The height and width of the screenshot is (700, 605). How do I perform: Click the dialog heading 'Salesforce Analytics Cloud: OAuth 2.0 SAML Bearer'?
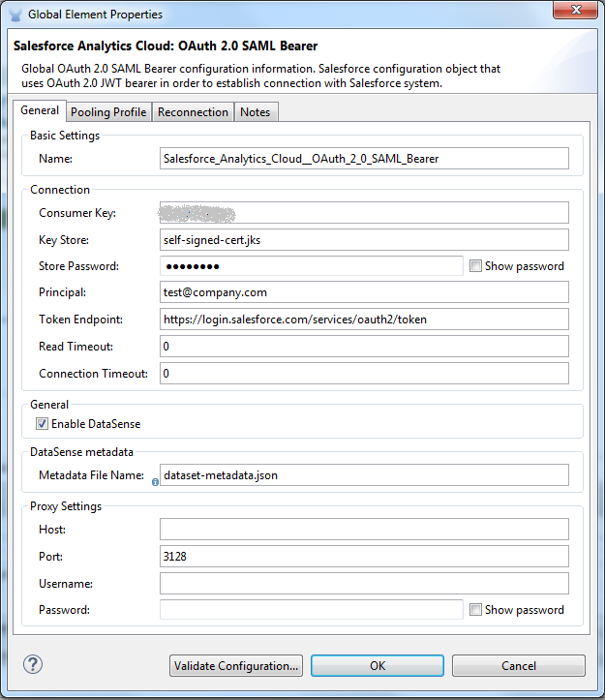click(x=166, y=46)
